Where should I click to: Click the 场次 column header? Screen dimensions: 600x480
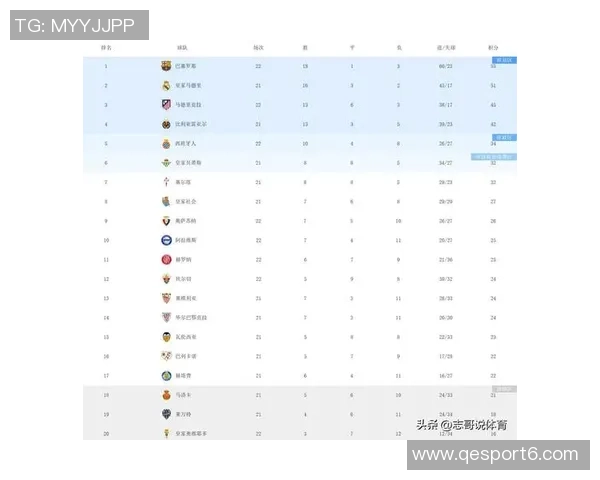[258, 47]
